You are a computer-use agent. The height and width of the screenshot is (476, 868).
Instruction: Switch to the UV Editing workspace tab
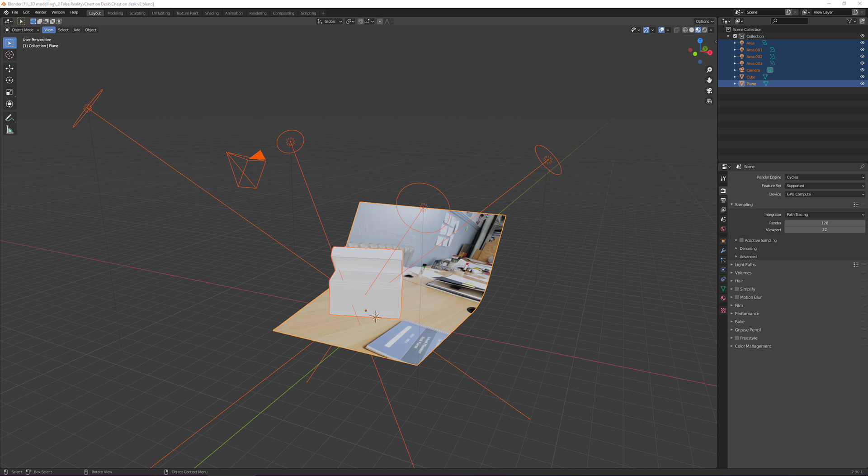tap(160, 13)
